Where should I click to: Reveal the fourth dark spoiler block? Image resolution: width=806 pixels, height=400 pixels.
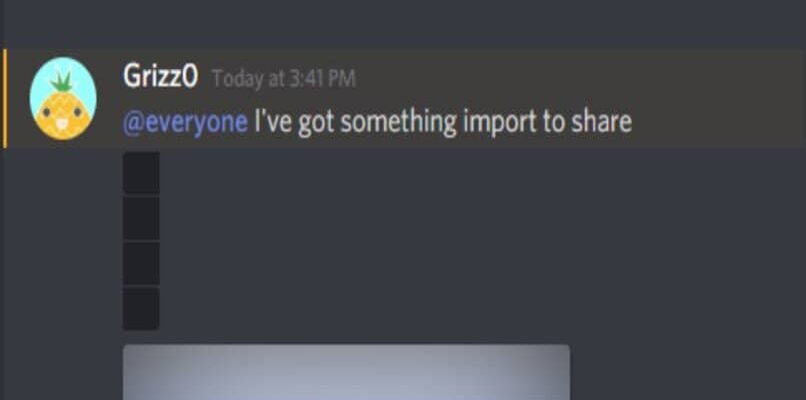pos(141,308)
